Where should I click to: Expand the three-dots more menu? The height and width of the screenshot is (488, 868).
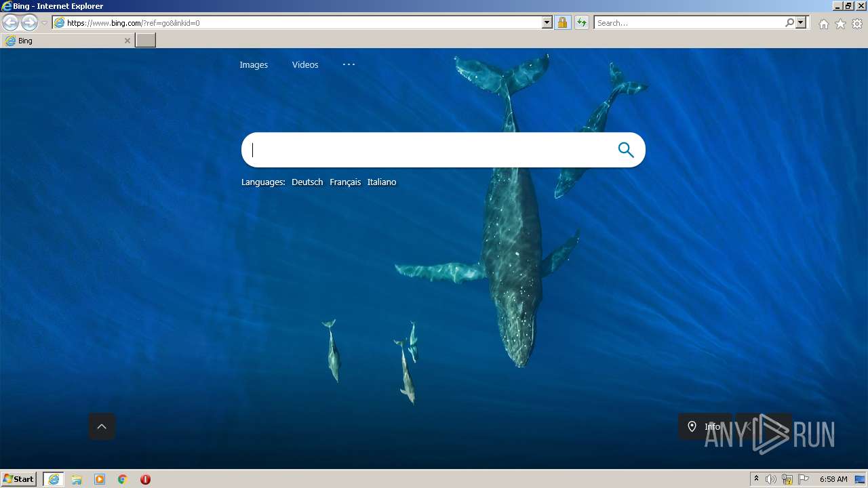(x=349, y=64)
